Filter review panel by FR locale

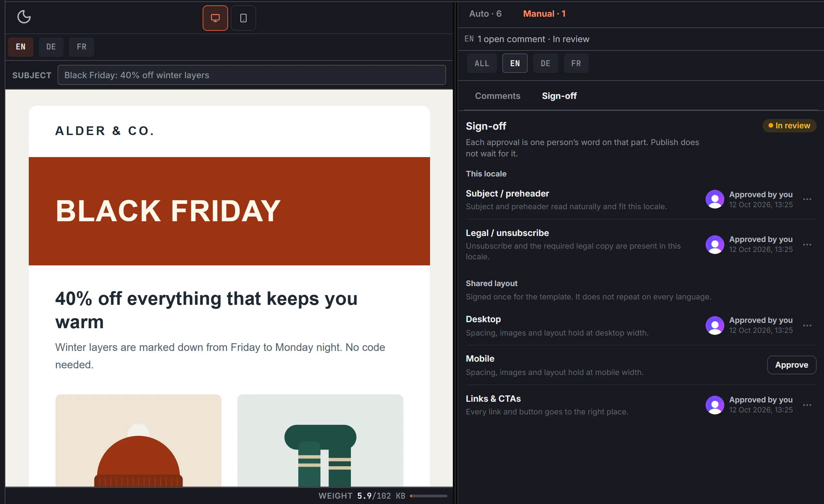click(576, 63)
